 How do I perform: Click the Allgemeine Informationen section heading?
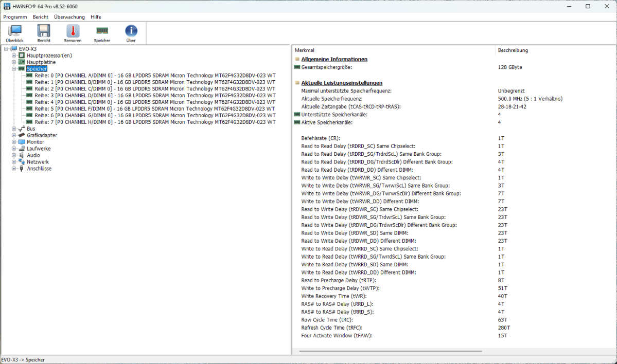[x=334, y=59]
